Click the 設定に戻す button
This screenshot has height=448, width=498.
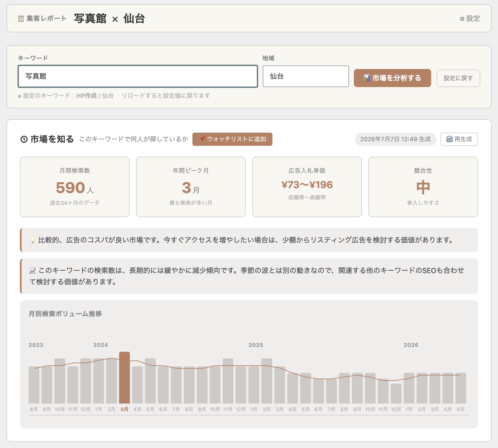point(458,78)
